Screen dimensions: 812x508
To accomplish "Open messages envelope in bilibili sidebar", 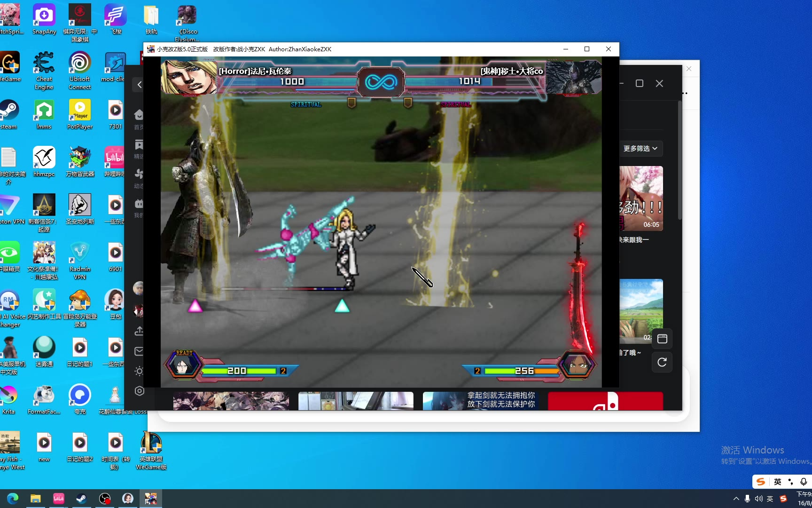I will pyautogui.click(x=139, y=351).
